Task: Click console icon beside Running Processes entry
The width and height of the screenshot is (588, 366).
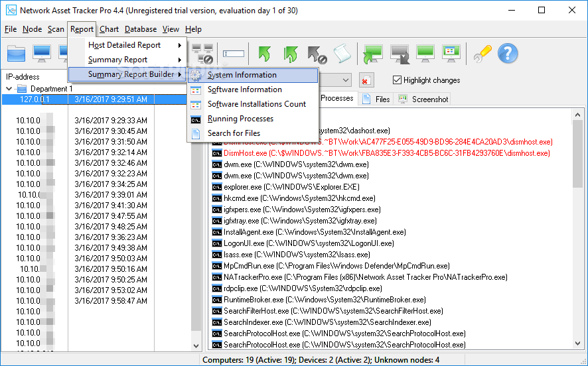Action: pyautogui.click(x=196, y=119)
